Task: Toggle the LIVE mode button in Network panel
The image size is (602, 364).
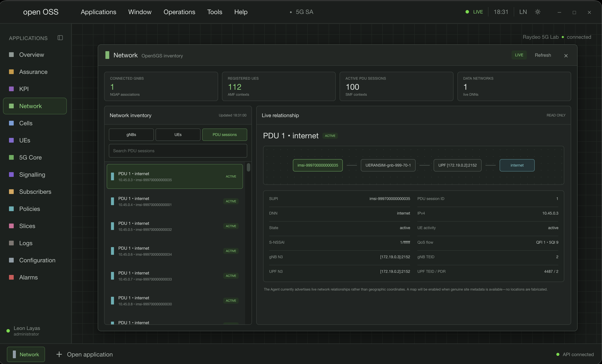Action: tap(519, 55)
